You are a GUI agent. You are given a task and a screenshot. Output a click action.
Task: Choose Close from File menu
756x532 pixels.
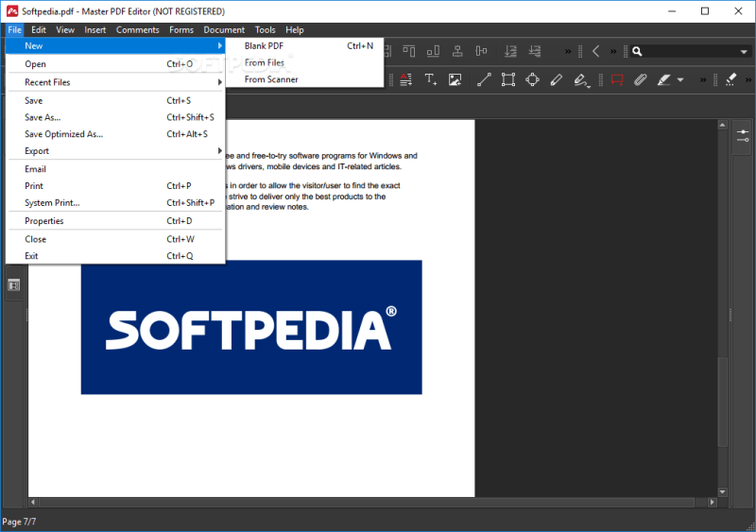point(115,239)
